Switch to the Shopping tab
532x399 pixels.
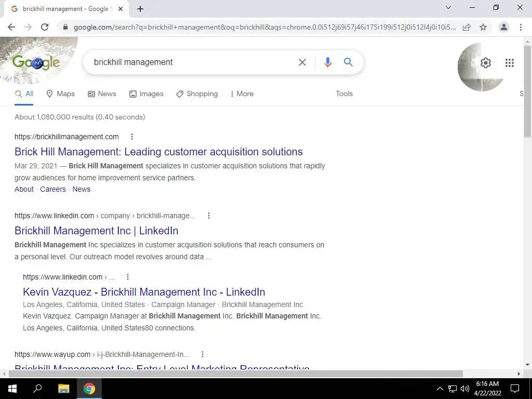(x=197, y=94)
